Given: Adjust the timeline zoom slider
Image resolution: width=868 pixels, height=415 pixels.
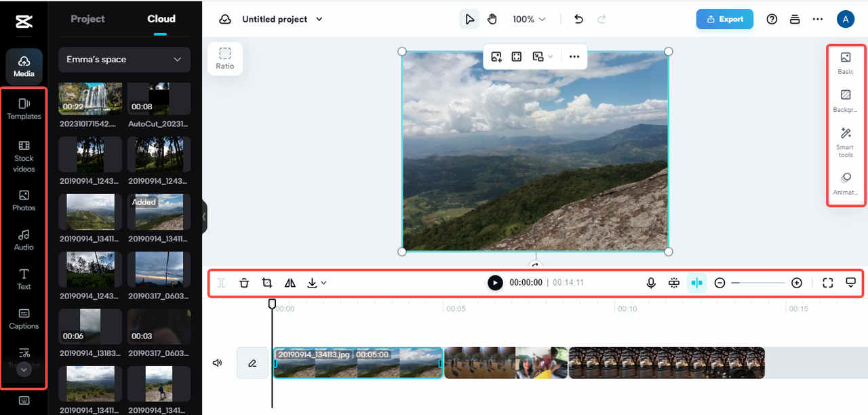Looking at the screenshot, I should tap(758, 283).
